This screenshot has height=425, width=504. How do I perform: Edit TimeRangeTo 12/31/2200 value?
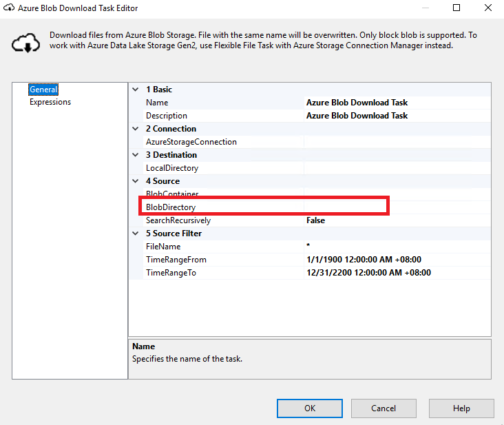(x=397, y=273)
